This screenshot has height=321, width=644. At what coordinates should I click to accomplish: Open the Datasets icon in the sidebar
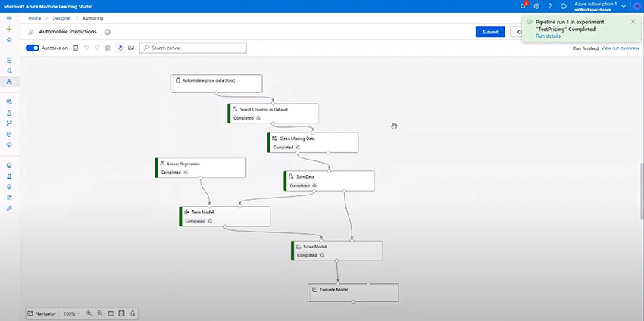9,101
